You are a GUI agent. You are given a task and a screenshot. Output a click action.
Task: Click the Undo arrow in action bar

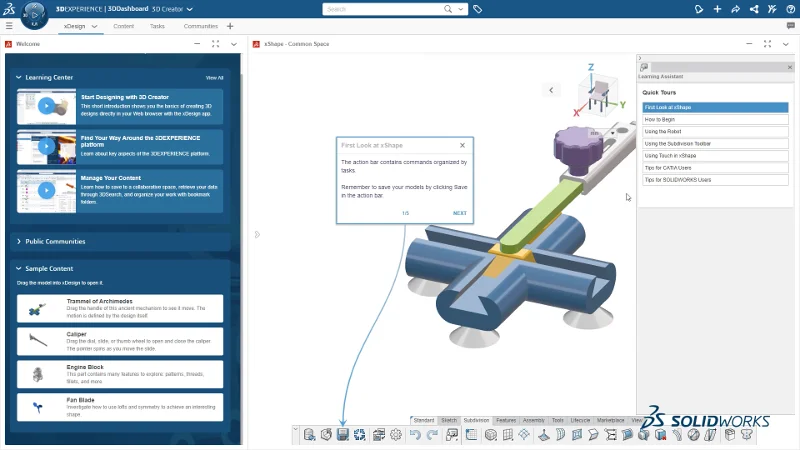pyautogui.click(x=415, y=435)
